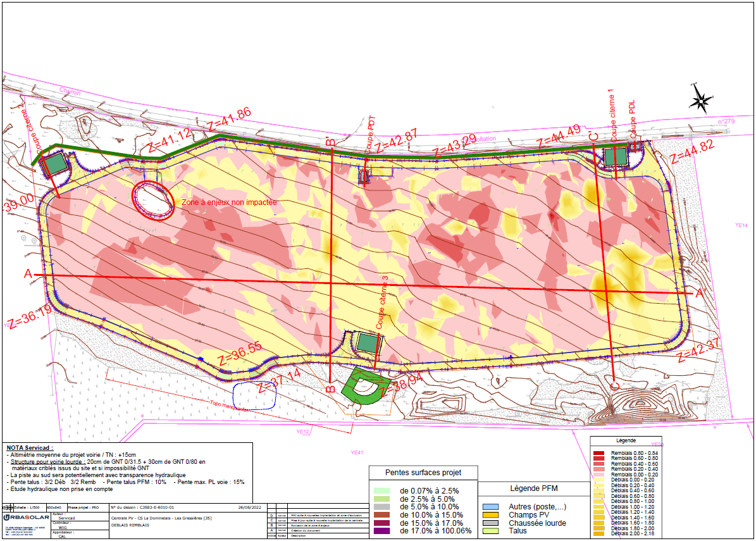The image size is (756, 541).
Task: Click the 'Coupe PDL' label
Action: tap(632, 120)
